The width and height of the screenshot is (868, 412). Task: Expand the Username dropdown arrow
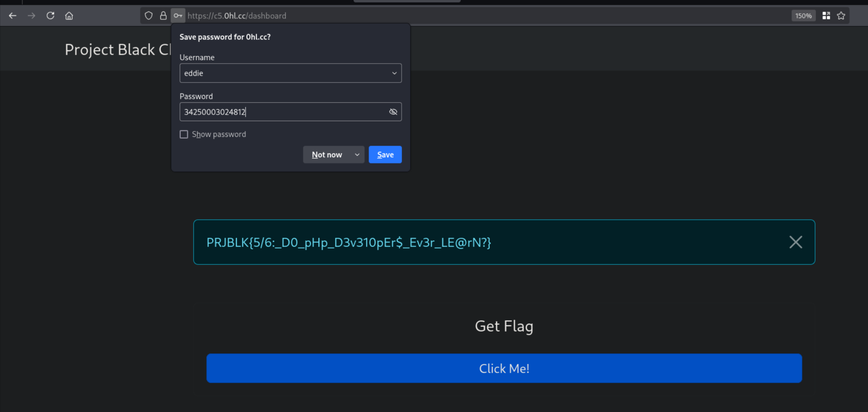[x=394, y=73]
